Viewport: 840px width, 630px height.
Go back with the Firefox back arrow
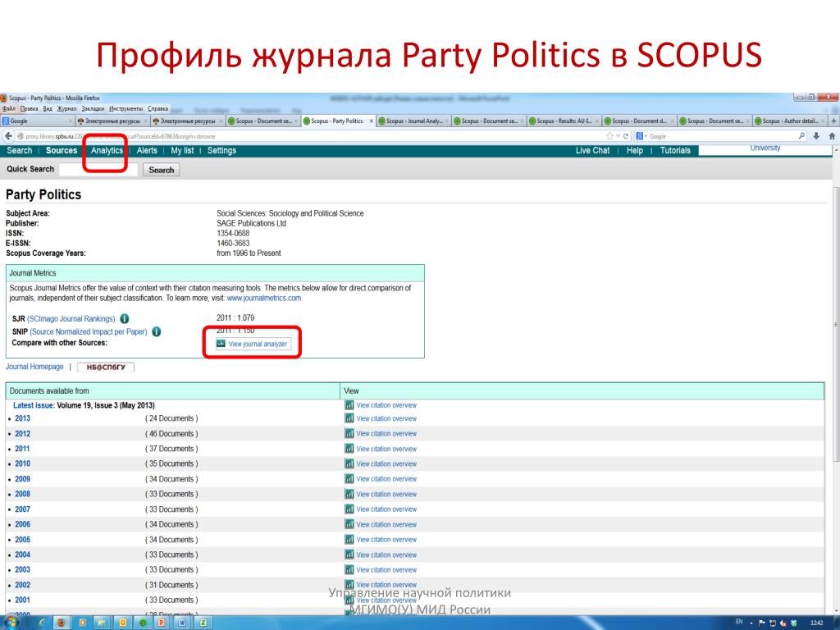pos(8,136)
